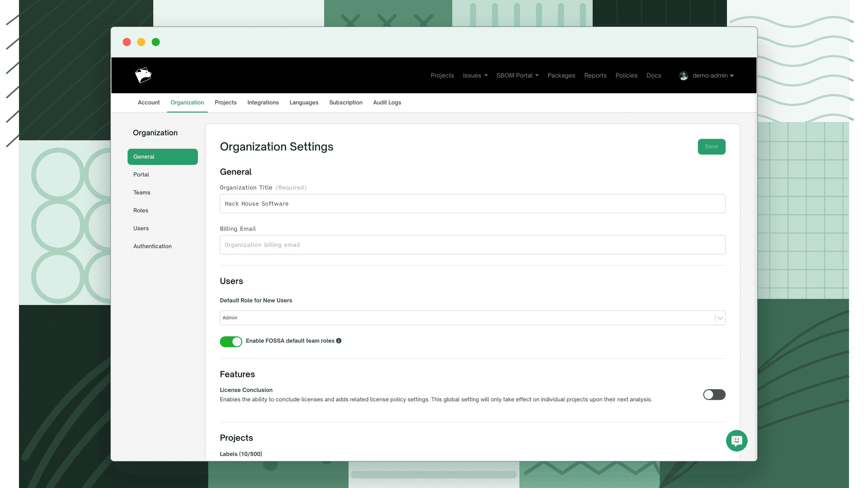
Task: Click the FOSSA bear logo
Action: [143, 75]
